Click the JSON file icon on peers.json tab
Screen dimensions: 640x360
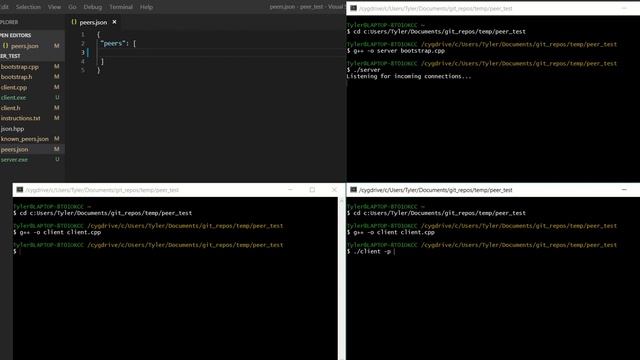[74, 22]
